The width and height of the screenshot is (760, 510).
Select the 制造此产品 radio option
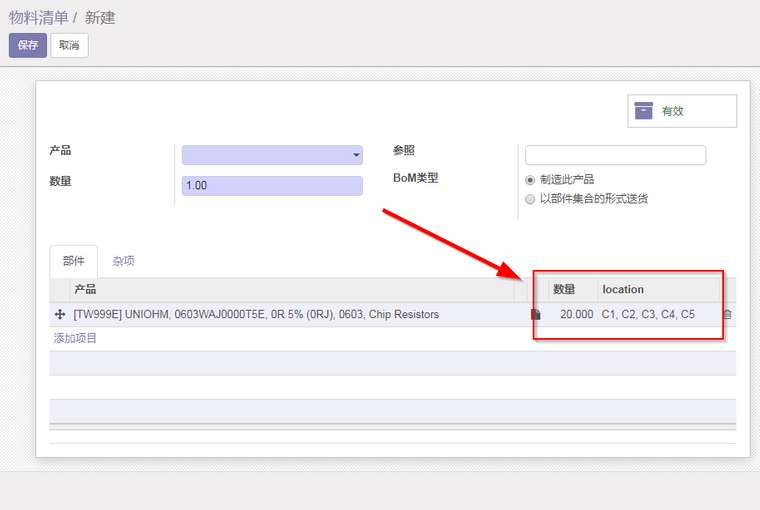[530, 180]
